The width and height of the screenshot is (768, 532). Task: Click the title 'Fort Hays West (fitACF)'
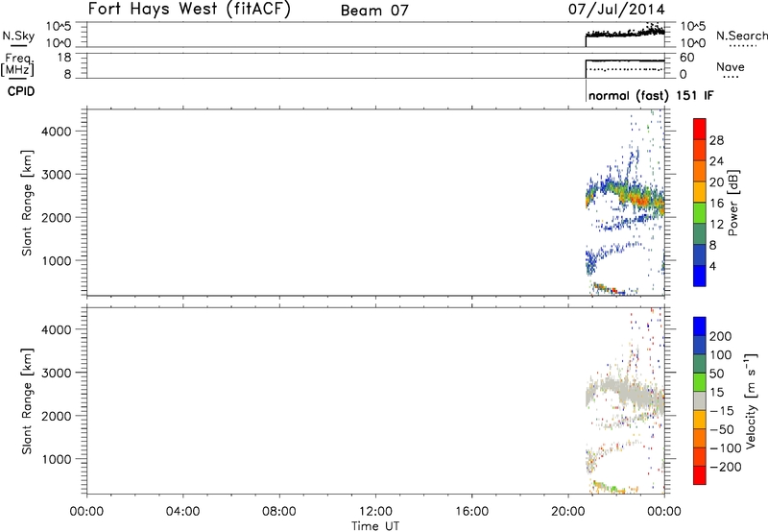point(189,9)
